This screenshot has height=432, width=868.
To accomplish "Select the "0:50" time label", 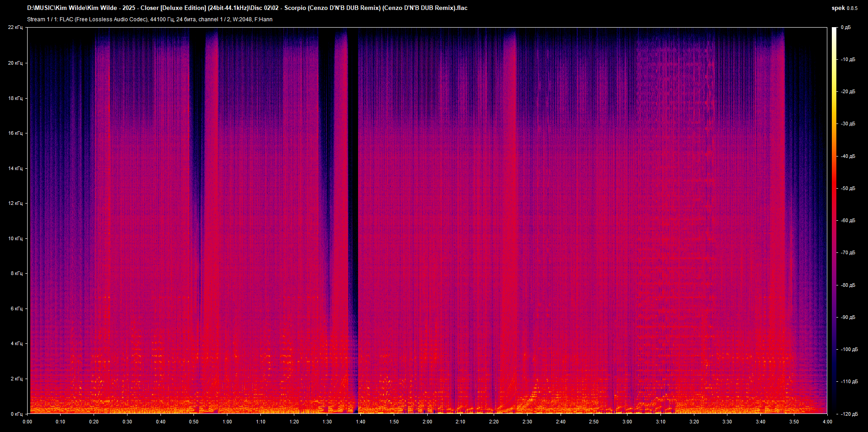I will click(x=194, y=422).
